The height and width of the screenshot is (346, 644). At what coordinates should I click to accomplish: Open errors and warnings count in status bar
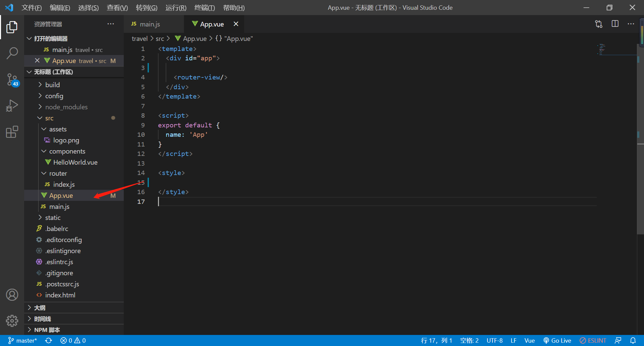coord(73,341)
